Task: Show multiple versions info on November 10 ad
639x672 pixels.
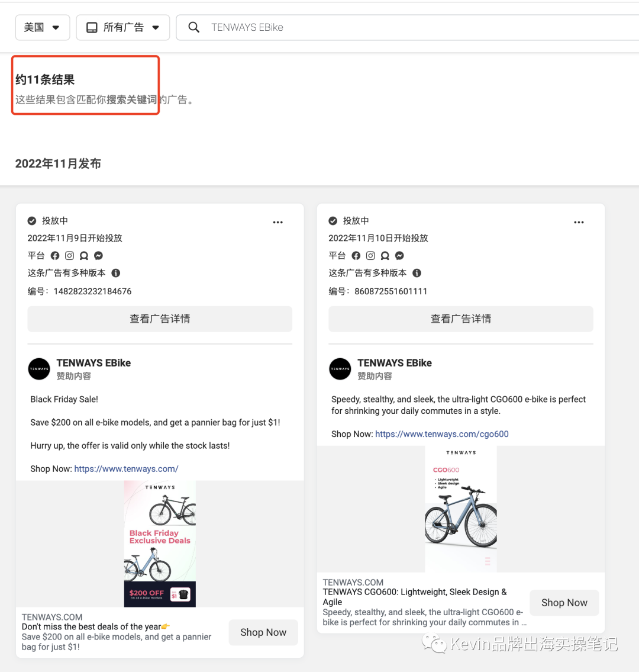Action: click(x=417, y=273)
